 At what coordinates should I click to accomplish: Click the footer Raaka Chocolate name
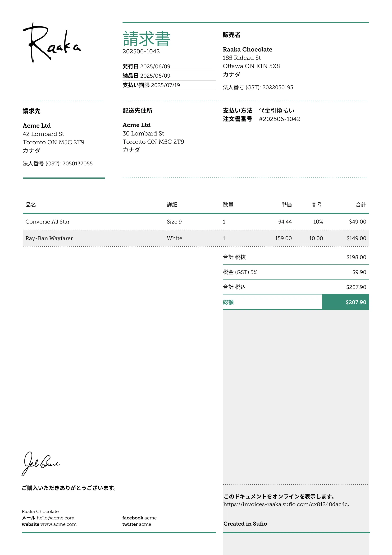40,512
